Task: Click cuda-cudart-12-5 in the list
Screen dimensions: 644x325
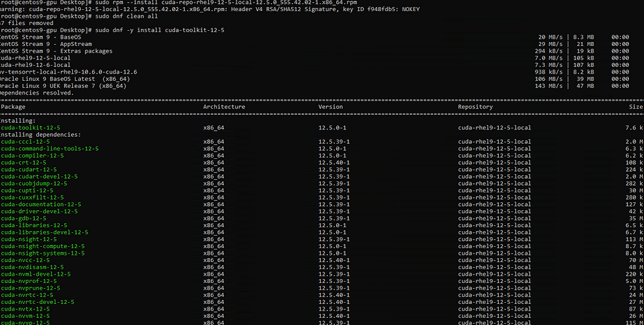Action: coord(29,169)
